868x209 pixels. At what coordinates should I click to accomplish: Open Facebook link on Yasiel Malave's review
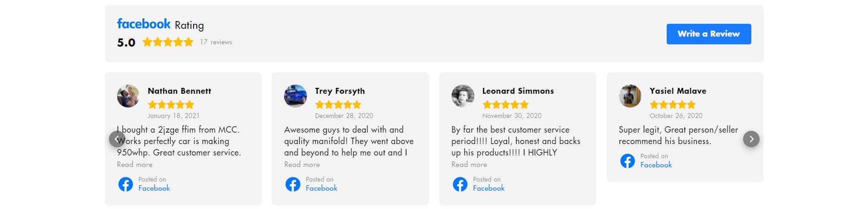656,165
